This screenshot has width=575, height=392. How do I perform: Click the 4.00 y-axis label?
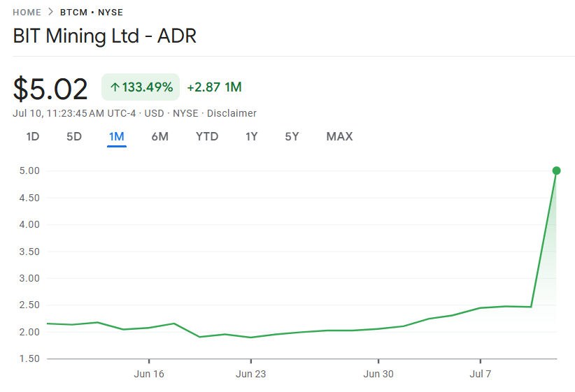coord(29,224)
